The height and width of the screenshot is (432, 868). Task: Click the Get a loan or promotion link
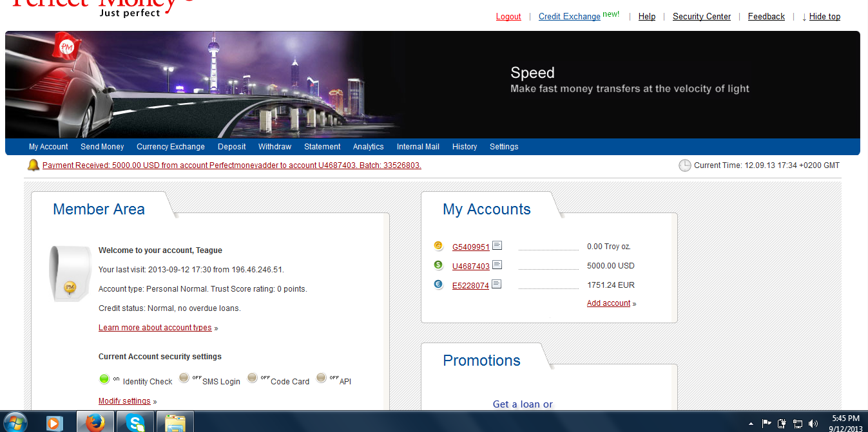coord(523,404)
